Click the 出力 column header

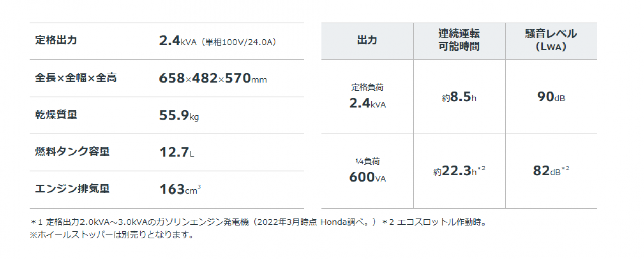tap(367, 41)
